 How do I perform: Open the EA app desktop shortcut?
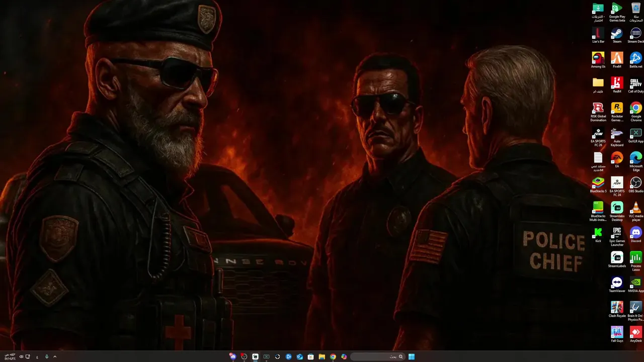(617, 160)
